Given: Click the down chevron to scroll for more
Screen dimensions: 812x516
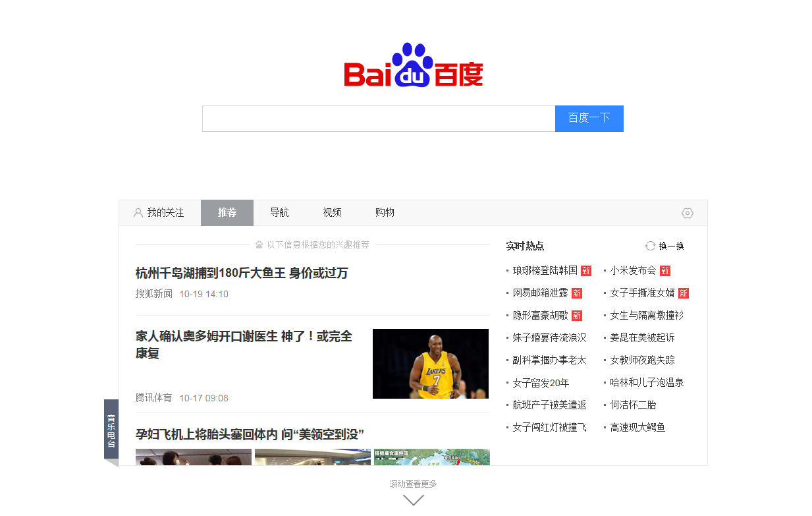Looking at the screenshot, I should (413, 500).
